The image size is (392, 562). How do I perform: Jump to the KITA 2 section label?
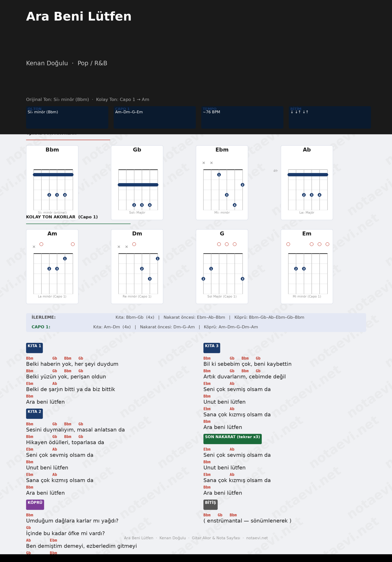point(34,413)
